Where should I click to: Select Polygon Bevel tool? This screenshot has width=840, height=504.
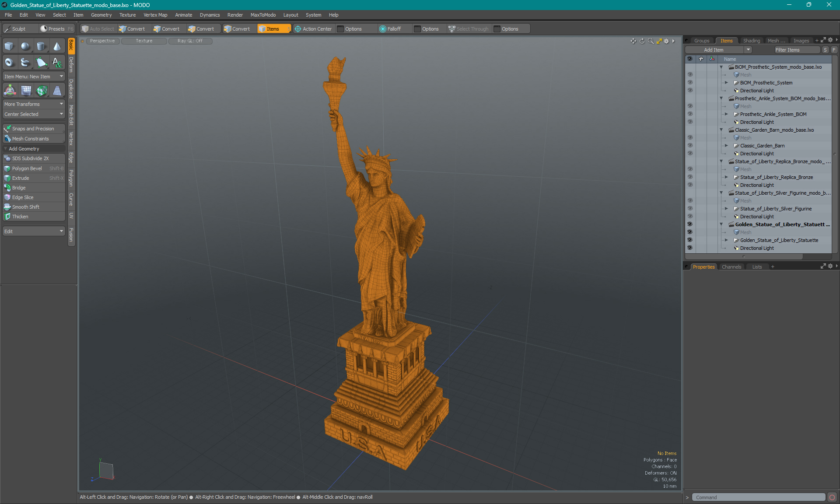(x=34, y=168)
